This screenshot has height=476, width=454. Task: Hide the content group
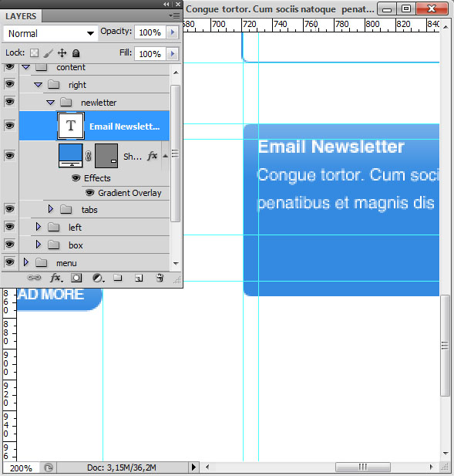point(10,66)
